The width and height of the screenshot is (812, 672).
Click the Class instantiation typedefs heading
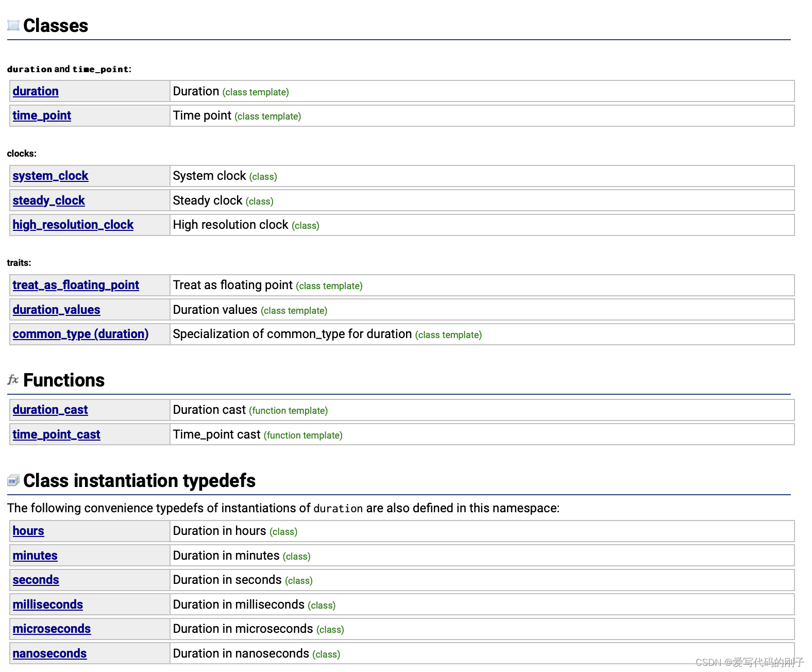pos(140,481)
